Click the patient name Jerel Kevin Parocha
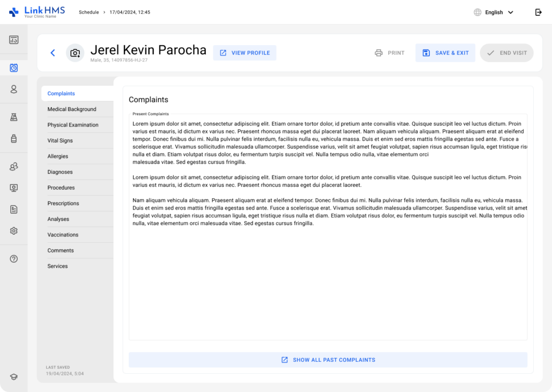This screenshot has width=552, height=392. pyautogui.click(x=148, y=50)
